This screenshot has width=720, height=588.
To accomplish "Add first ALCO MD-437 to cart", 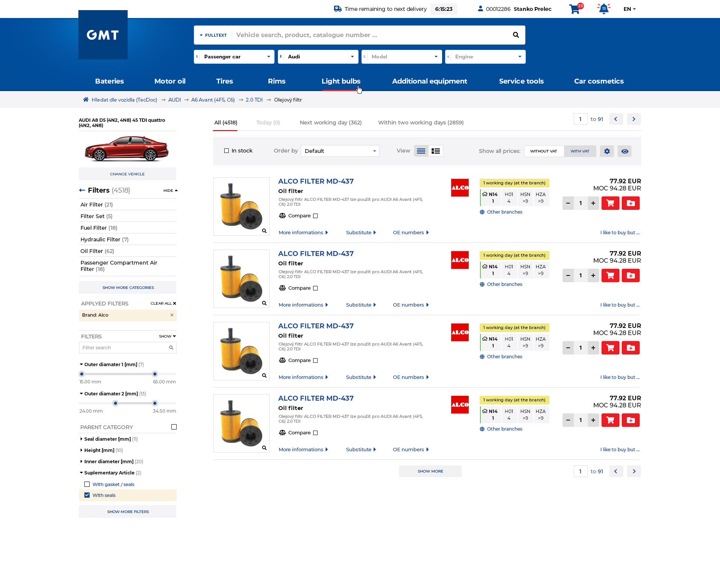I will [610, 203].
